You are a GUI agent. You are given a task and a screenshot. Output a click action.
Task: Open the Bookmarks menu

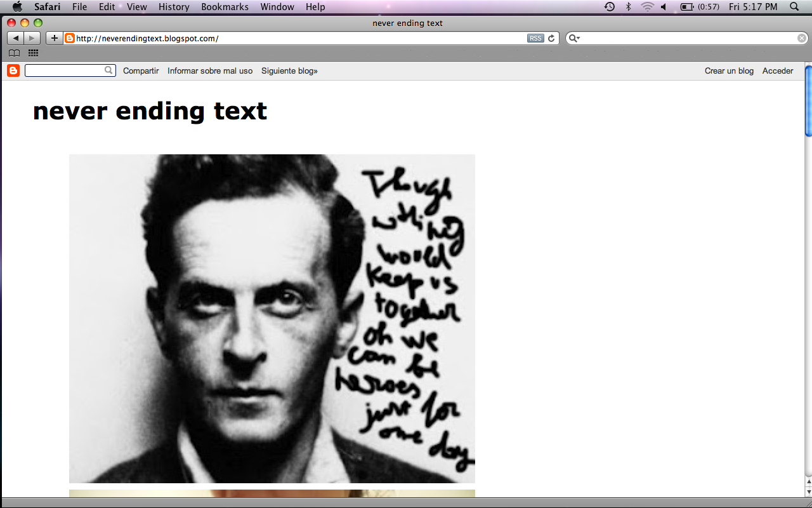(225, 7)
